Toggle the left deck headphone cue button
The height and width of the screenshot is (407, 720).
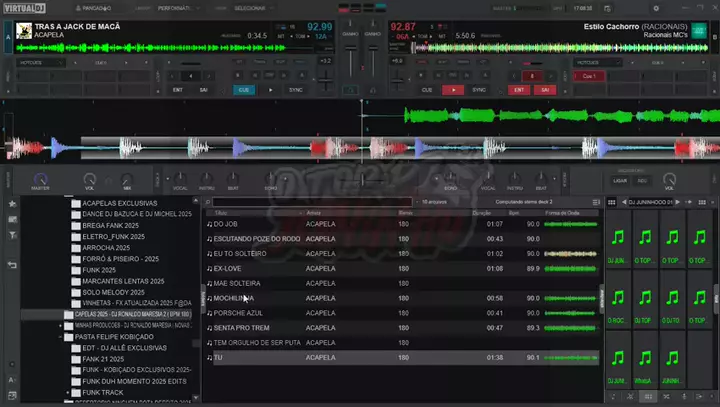point(351,90)
